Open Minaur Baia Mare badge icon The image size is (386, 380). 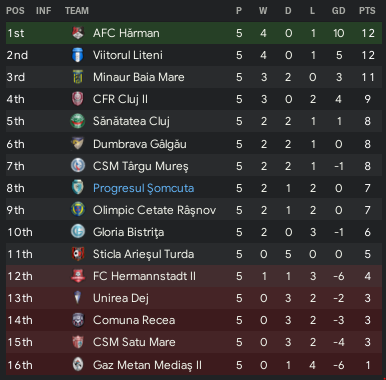coord(78,77)
